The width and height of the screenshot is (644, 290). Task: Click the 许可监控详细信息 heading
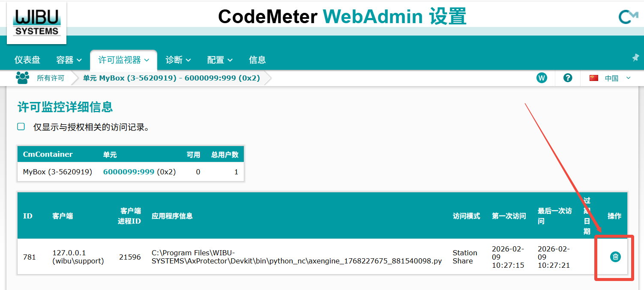[x=65, y=107]
